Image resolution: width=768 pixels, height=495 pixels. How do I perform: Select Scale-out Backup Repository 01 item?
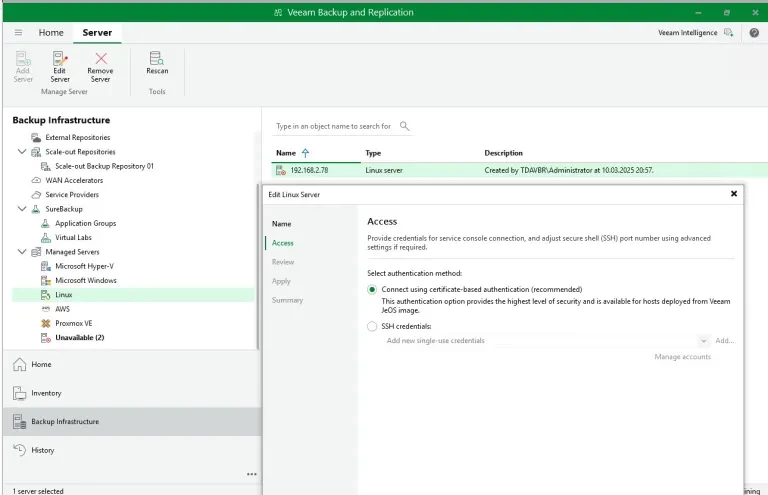coord(104,166)
